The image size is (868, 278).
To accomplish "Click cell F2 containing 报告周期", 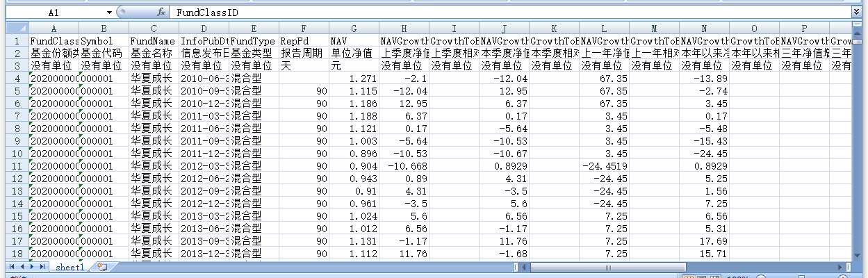I will [304, 54].
